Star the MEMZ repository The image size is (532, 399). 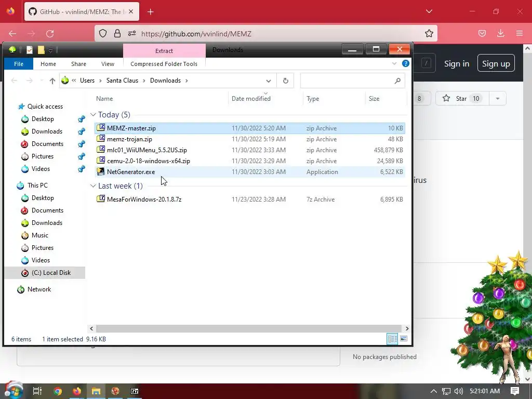click(x=462, y=98)
